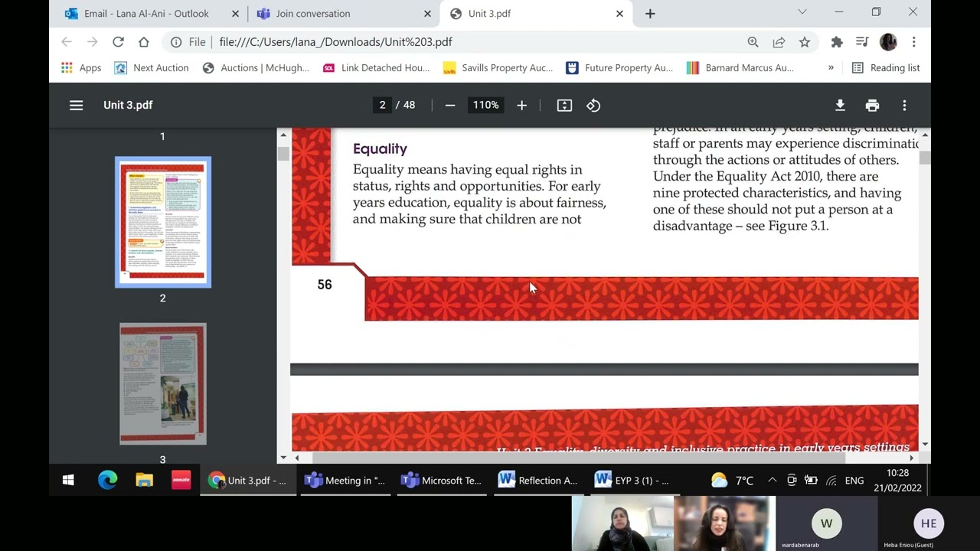The height and width of the screenshot is (551, 980).
Task: Show hidden system tray icons
Action: coord(772,481)
